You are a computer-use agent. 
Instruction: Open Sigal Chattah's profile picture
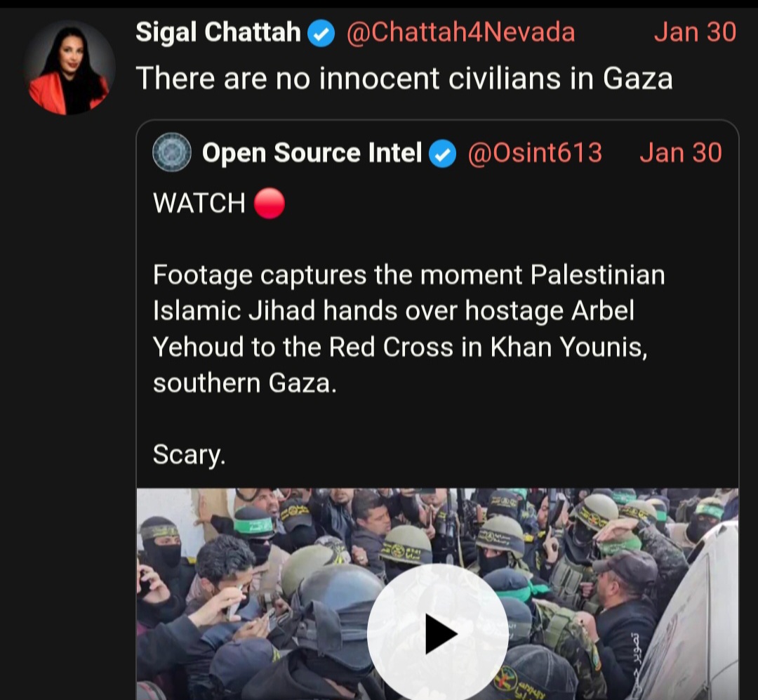point(69,68)
